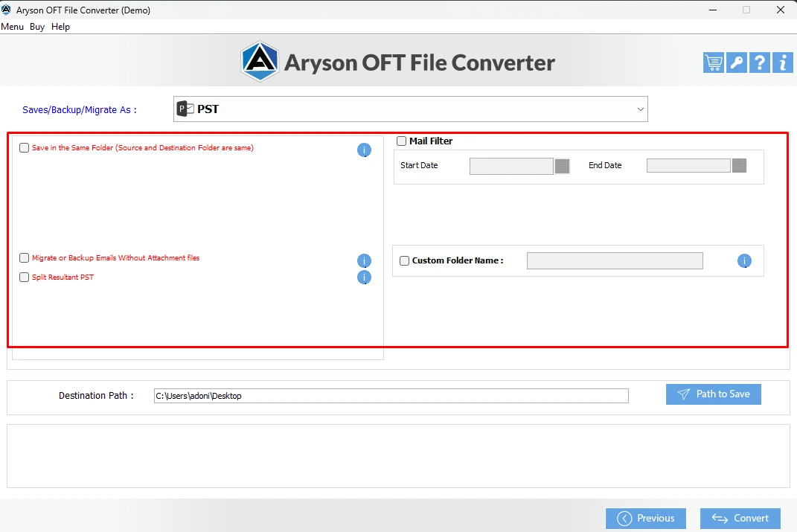Open the shopping cart buy icon

(x=714, y=63)
